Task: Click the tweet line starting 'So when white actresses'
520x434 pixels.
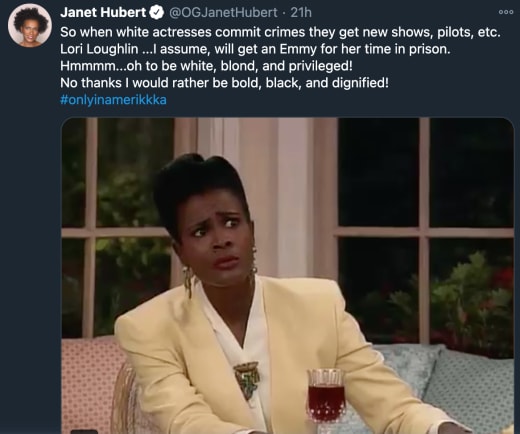Action: (x=280, y=32)
